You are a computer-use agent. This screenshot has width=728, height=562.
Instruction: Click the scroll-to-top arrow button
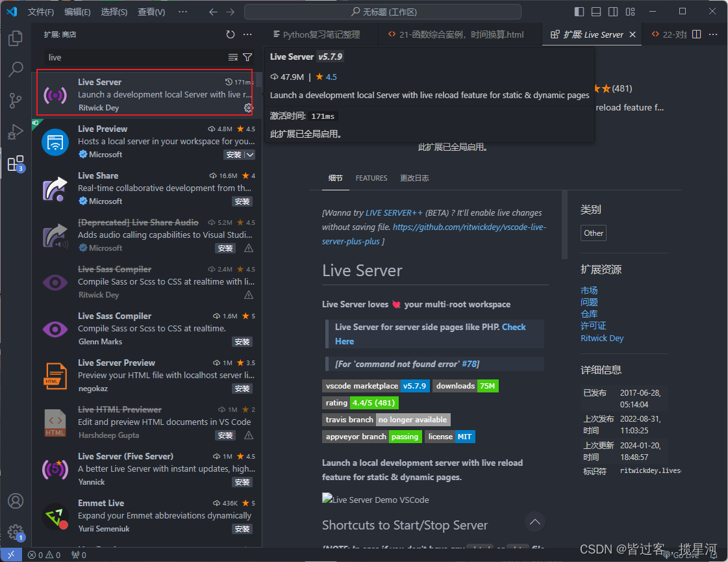click(x=535, y=522)
